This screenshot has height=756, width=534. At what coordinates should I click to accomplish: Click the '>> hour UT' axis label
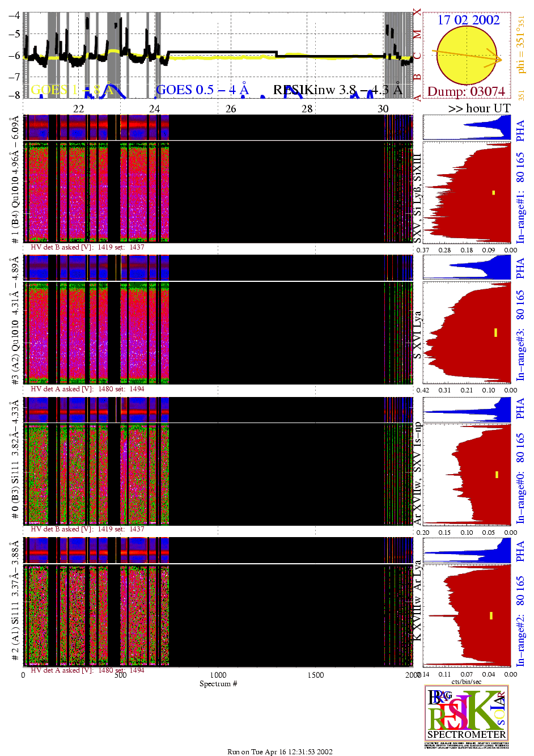[x=479, y=108]
